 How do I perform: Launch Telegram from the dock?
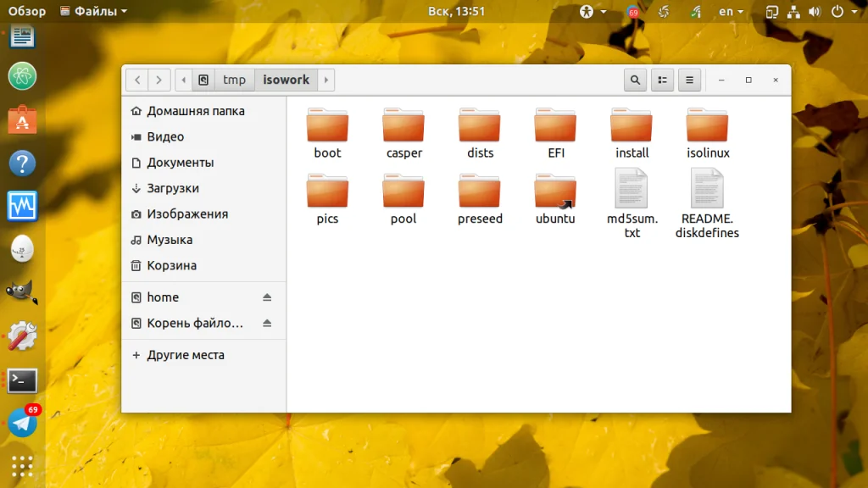tap(22, 423)
